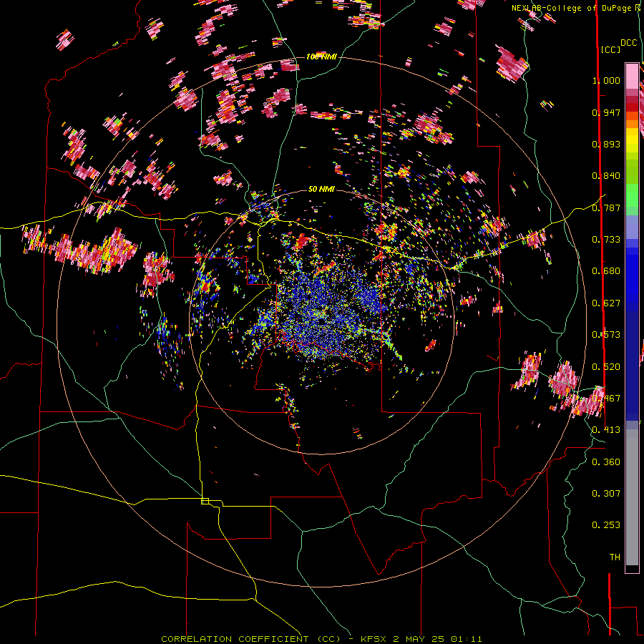Click the 2 MAY 25 date text
The height and width of the screenshot is (644, 644).
point(420,639)
